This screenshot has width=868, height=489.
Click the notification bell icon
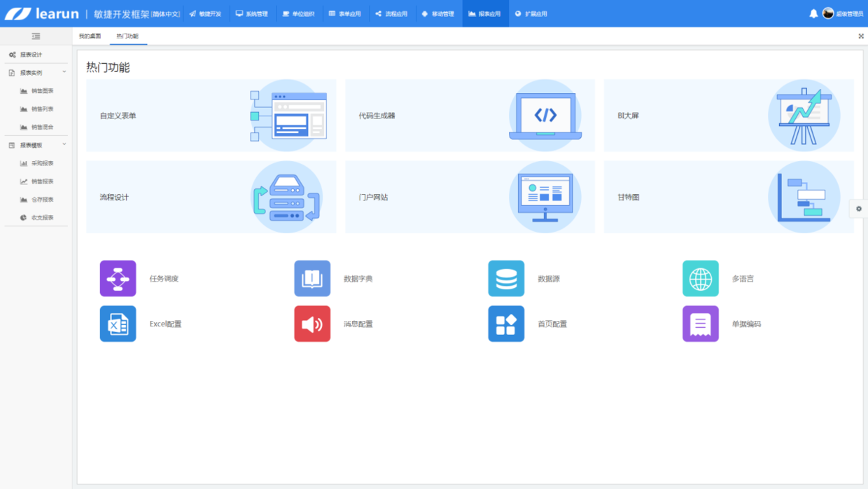coord(813,13)
